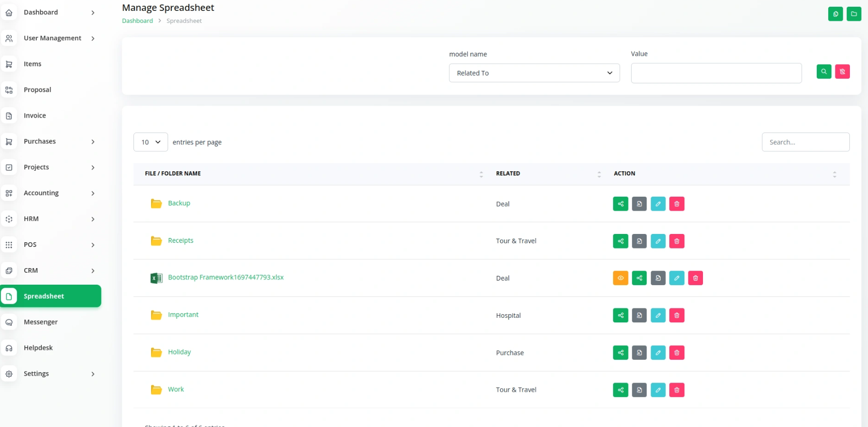Viewport: 868px width, 427px height.
Task: Expand the Purchases sidebar menu
Action: click(51, 141)
